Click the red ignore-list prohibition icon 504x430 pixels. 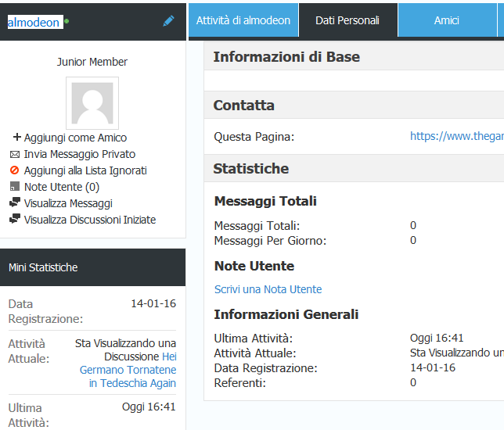click(x=14, y=170)
